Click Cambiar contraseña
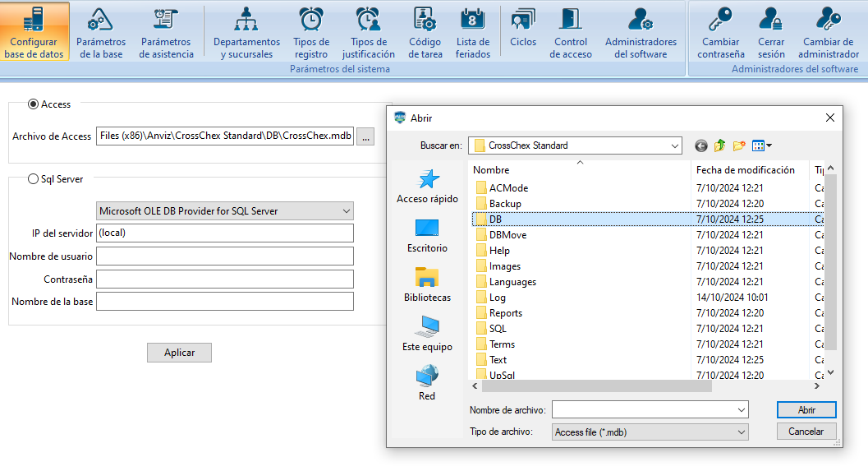Screen dimensions: 868x471 [x=721, y=31]
